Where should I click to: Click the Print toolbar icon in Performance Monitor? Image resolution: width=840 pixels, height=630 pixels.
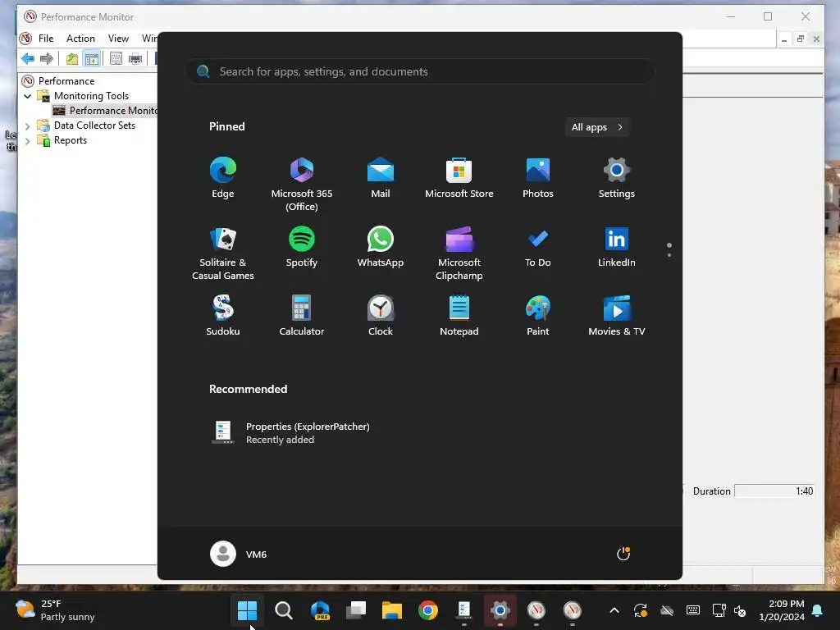tap(135, 58)
